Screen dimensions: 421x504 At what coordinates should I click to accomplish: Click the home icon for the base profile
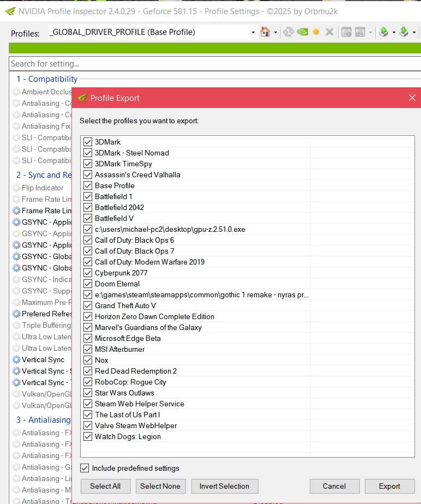[x=265, y=32]
